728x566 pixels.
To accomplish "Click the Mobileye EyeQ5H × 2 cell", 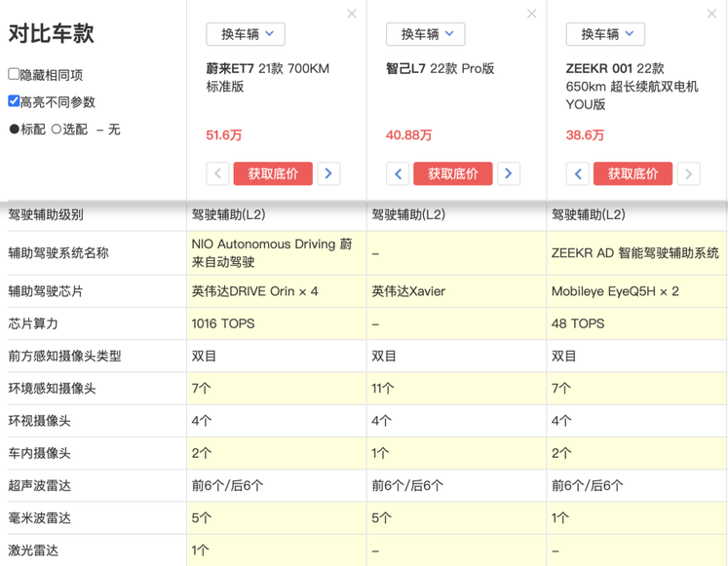I will tap(636, 291).
